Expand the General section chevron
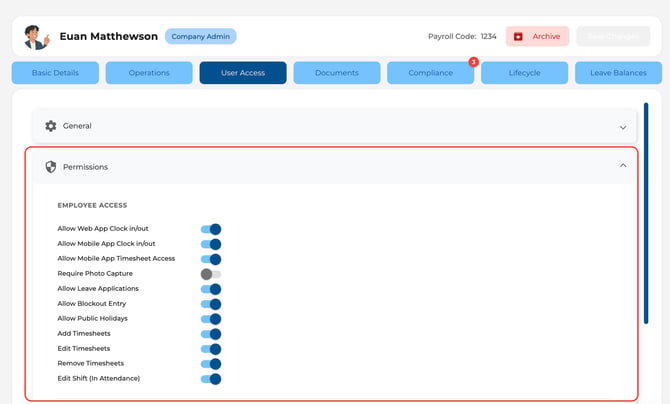 pyautogui.click(x=623, y=127)
